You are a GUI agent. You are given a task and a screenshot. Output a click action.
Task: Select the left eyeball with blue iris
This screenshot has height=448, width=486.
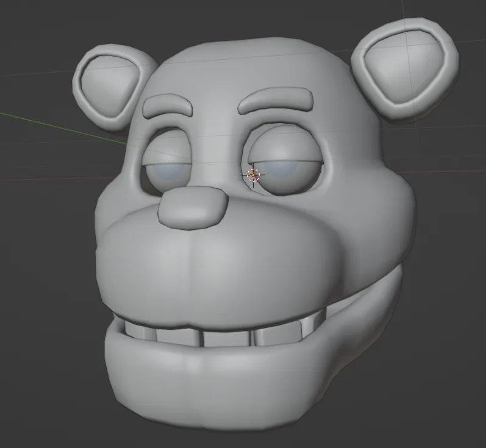pos(169,175)
